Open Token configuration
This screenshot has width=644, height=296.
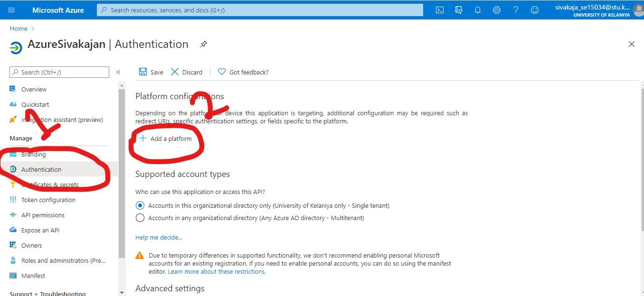48,200
